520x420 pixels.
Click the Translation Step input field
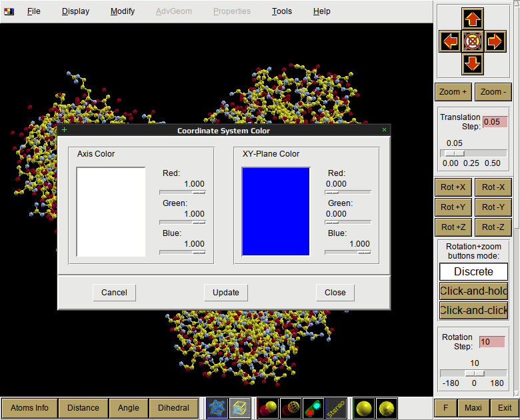(495, 122)
